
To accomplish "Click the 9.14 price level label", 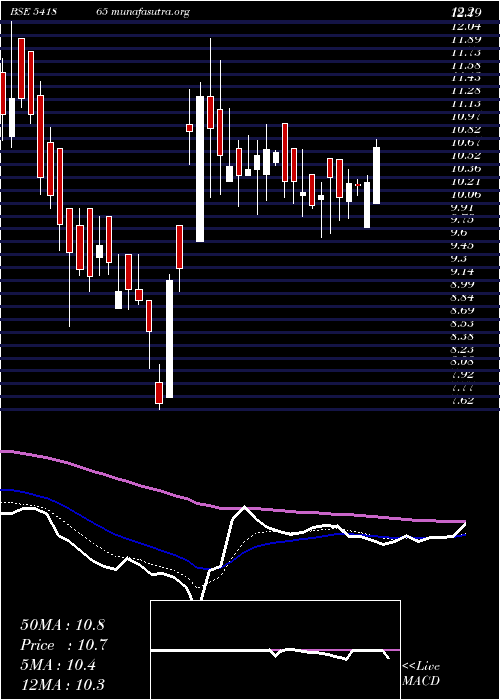I will [x=464, y=272].
